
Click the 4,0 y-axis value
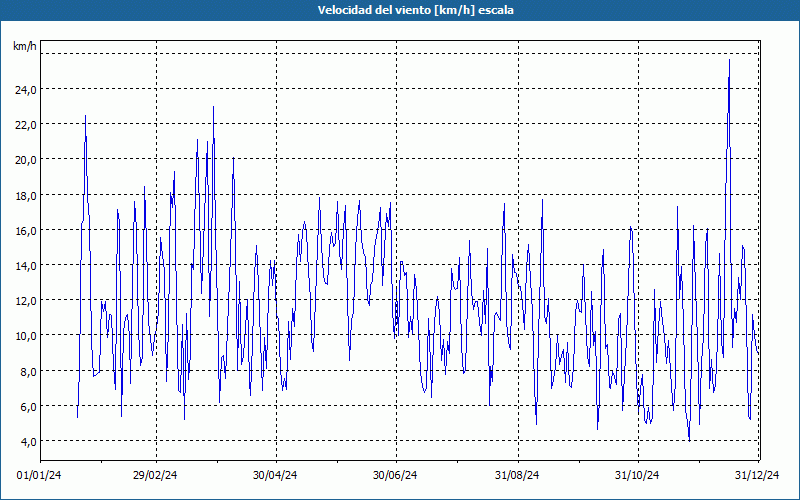(x=29, y=442)
